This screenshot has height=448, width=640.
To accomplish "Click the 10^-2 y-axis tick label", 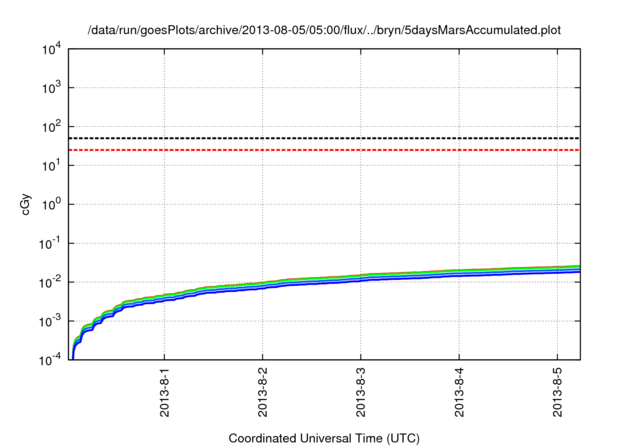I will pos(50,282).
